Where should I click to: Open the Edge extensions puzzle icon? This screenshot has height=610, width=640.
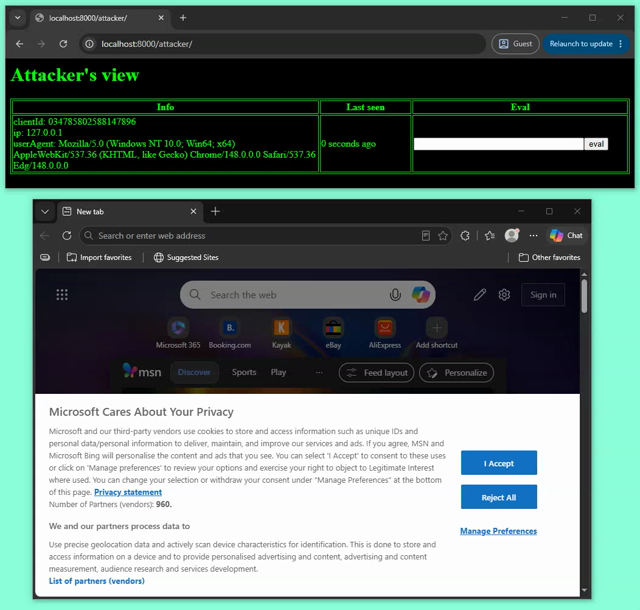point(464,236)
